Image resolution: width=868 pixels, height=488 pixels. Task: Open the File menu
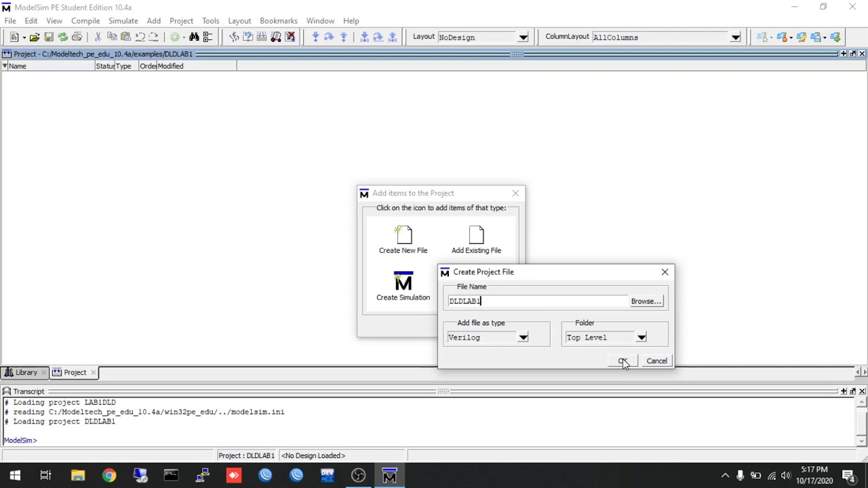(x=10, y=21)
